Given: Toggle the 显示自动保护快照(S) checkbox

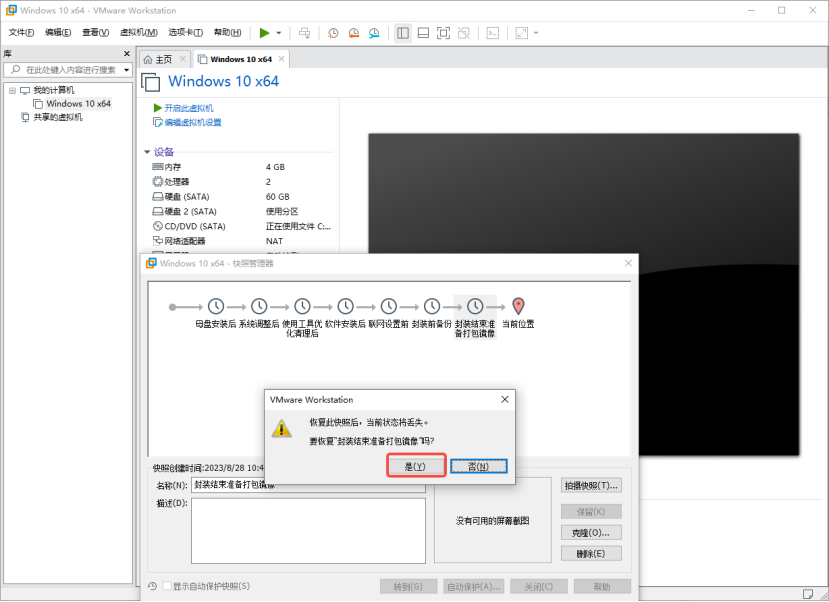Looking at the screenshot, I should coord(168,586).
